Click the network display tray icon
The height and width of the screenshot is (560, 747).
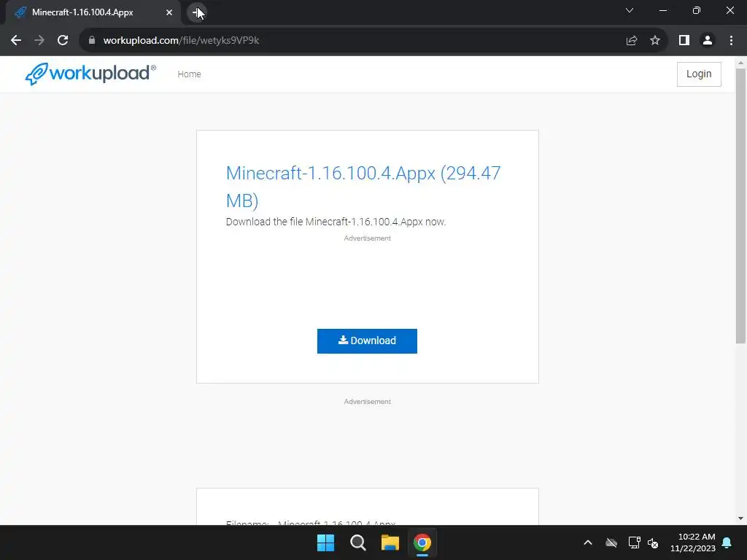click(x=634, y=542)
